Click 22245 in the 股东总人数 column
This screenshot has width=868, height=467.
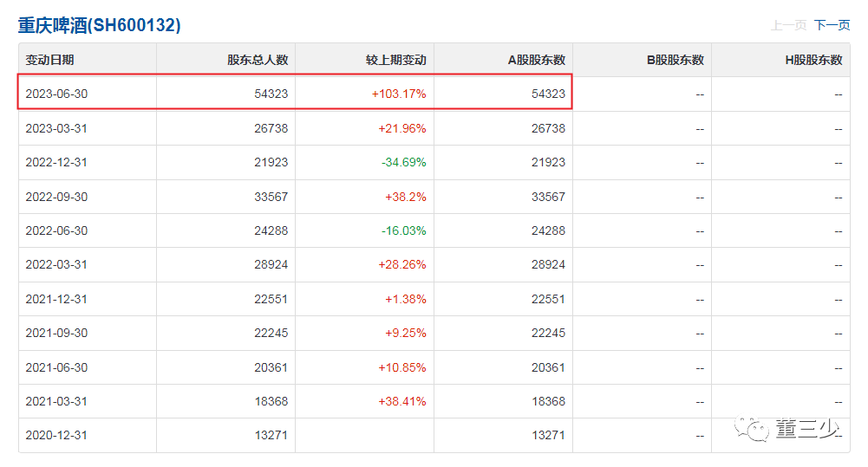click(x=271, y=333)
